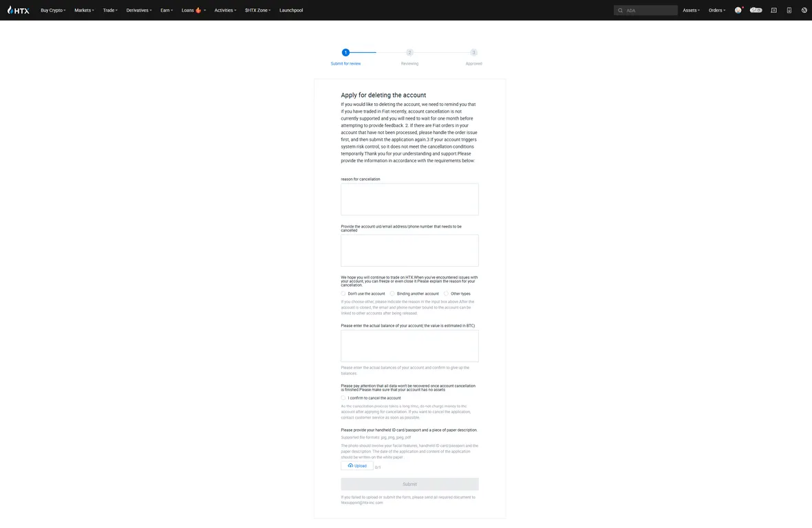Open the Trade dropdown menu
Viewport: 812px width, 528px height.
[110, 10]
